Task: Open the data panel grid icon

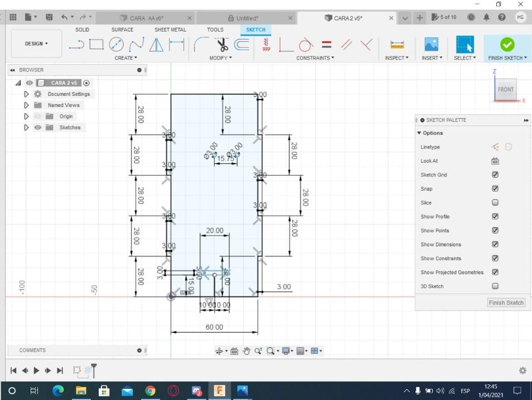Action: coord(13,17)
